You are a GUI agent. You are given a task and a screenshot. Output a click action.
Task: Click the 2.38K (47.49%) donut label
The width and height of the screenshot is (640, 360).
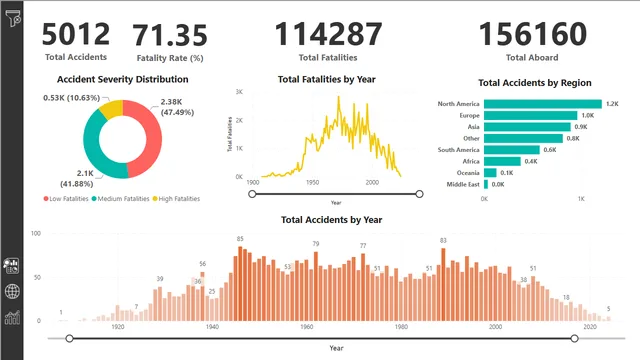click(177, 107)
